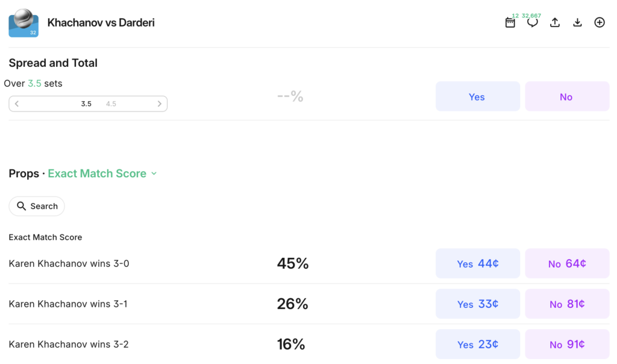Open the calendar icon in header
Image resolution: width=617 pixels, height=364 pixels.
[510, 23]
